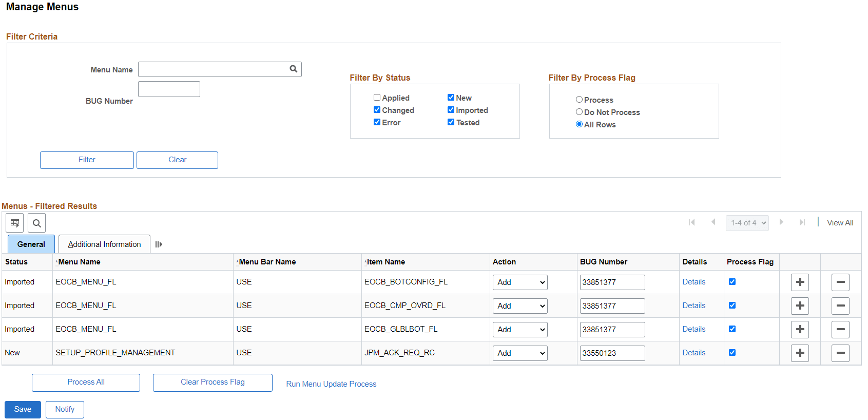Delete the EOCB_CMP_OVRD_FL row with minus
The width and height of the screenshot is (868, 420).
pyautogui.click(x=840, y=306)
